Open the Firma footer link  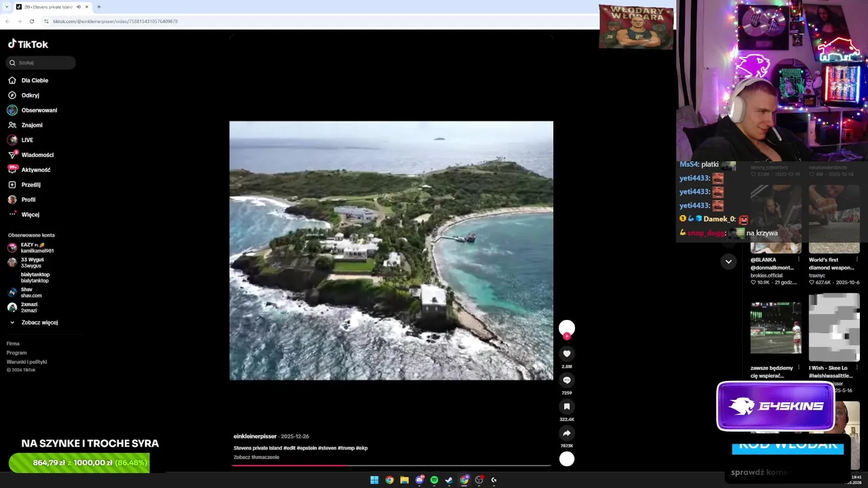click(13, 344)
